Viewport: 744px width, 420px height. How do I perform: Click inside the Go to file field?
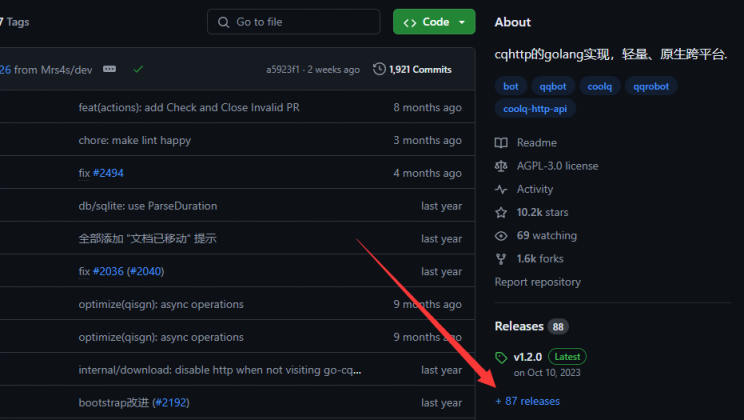click(x=300, y=22)
